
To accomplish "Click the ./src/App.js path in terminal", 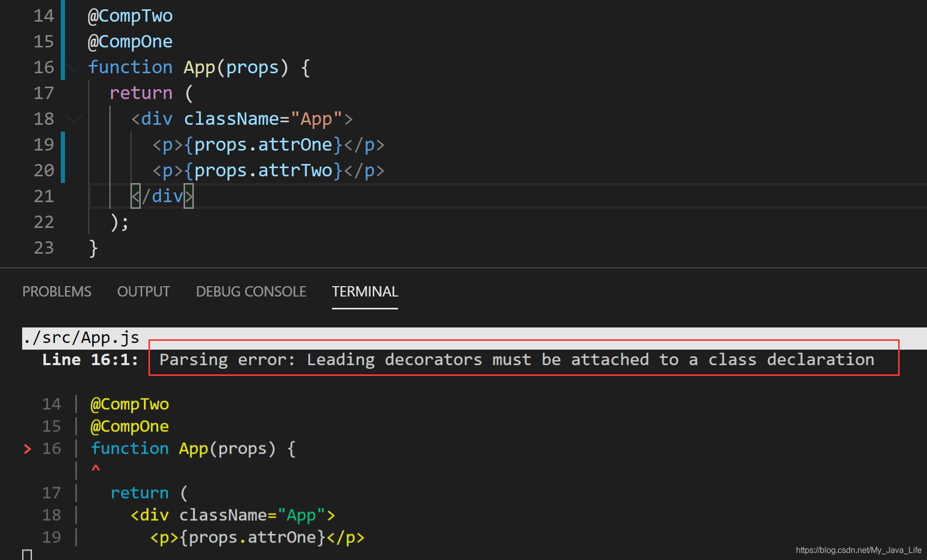I will click(x=81, y=338).
